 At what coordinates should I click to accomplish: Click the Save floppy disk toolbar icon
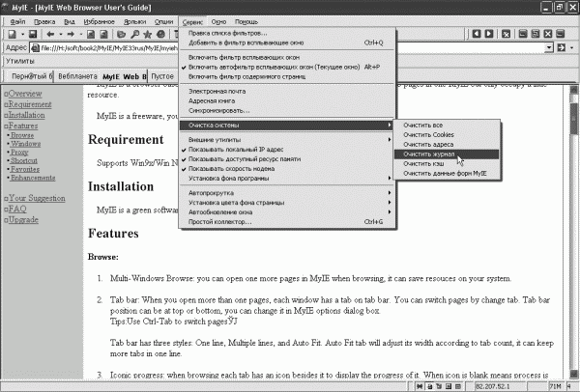(x=33, y=35)
